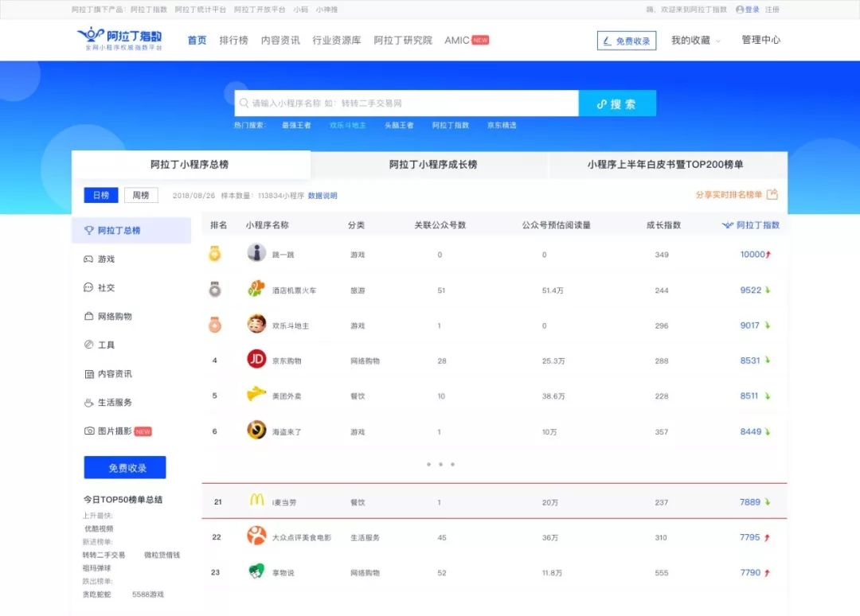860x616 pixels.
Task: Open the 阿拉丁小程序成长榜 tab
Action: pyautogui.click(x=433, y=165)
